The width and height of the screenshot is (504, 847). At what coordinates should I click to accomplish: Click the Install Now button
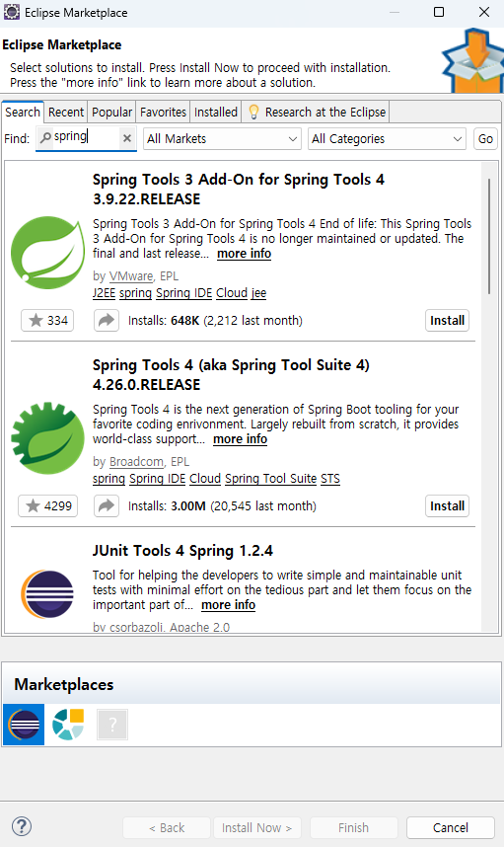pos(256,827)
